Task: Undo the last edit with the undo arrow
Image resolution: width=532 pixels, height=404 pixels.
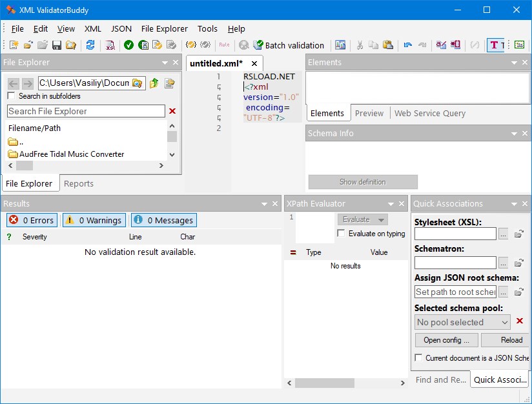Action: click(x=407, y=45)
